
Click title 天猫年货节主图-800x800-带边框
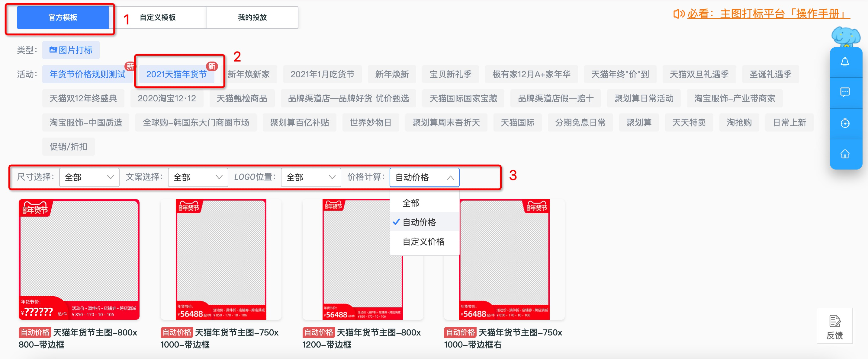click(x=78, y=338)
